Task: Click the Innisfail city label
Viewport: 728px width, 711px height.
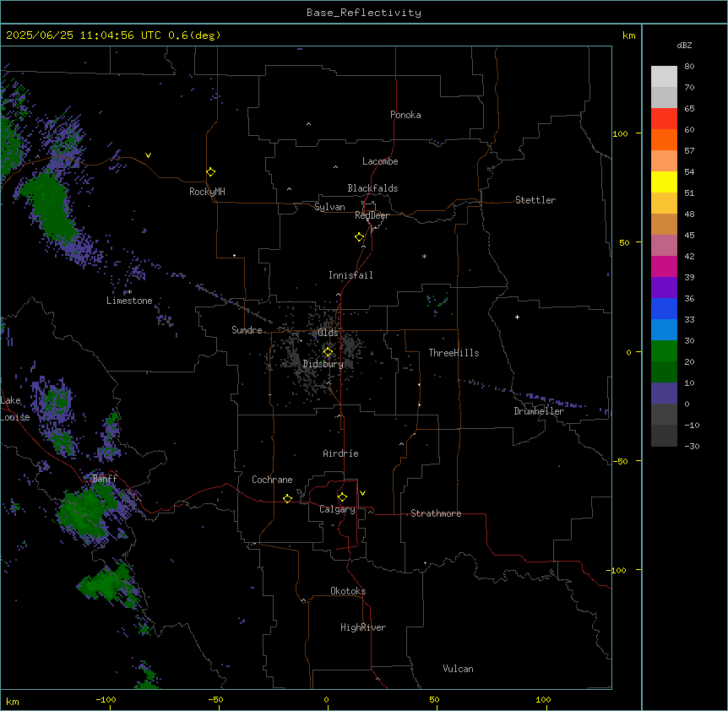Action: click(350, 275)
